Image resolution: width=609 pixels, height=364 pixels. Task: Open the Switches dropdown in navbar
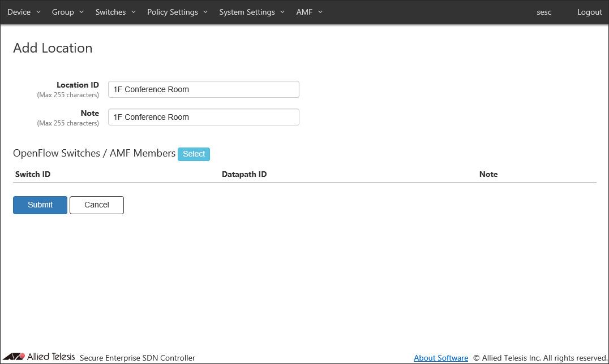click(x=115, y=12)
